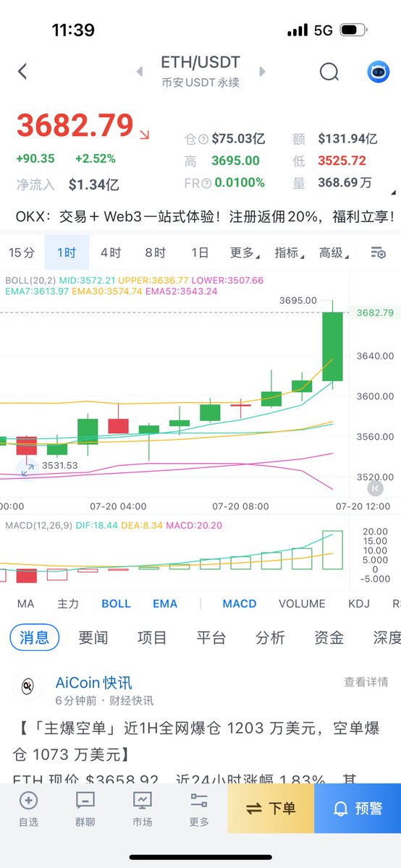Tap the tallest MACD histogram bar
Image resolution: width=401 pixels, height=868 pixels.
click(x=332, y=551)
